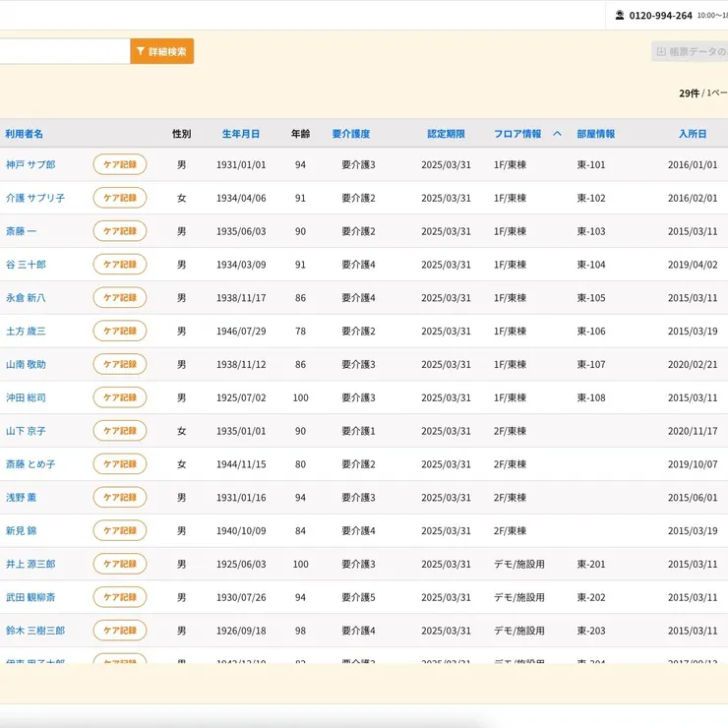Select room cell 東-203
728x728 pixels.
tap(591, 631)
